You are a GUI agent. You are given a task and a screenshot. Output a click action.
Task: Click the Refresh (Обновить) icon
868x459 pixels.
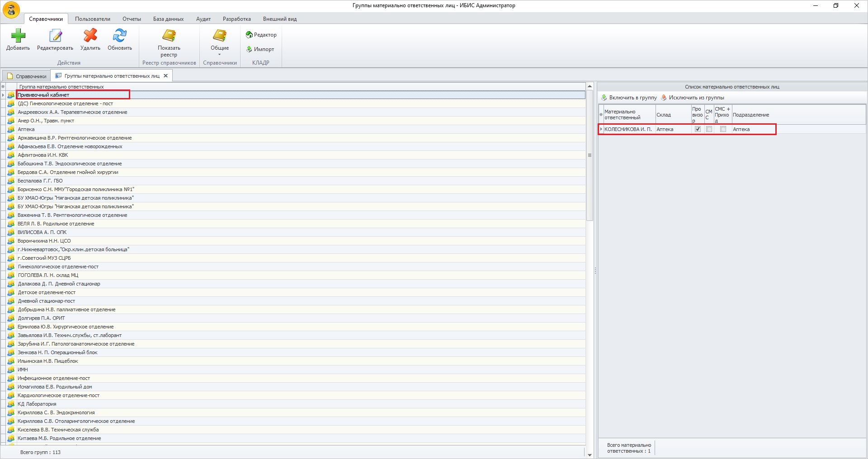coord(120,36)
